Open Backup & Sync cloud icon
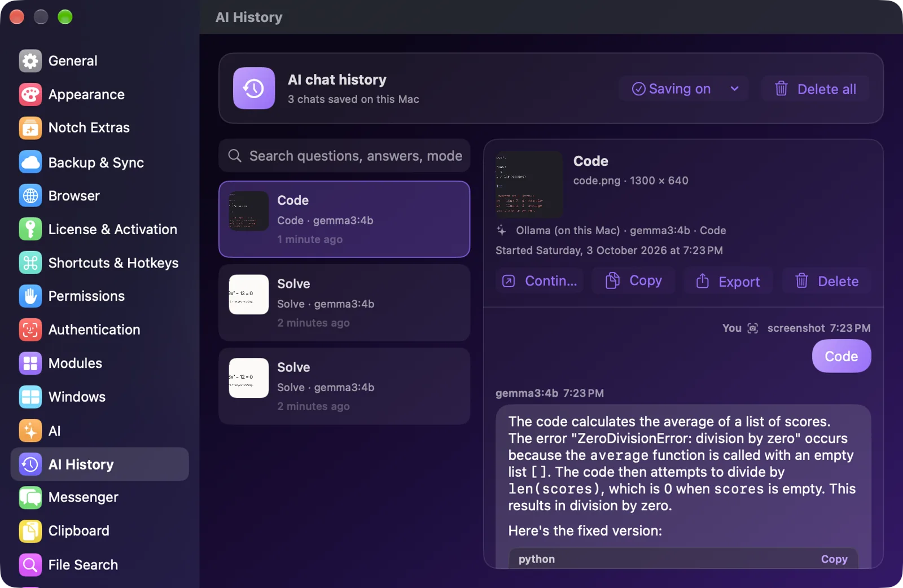The image size is (903, 588). 30,162
